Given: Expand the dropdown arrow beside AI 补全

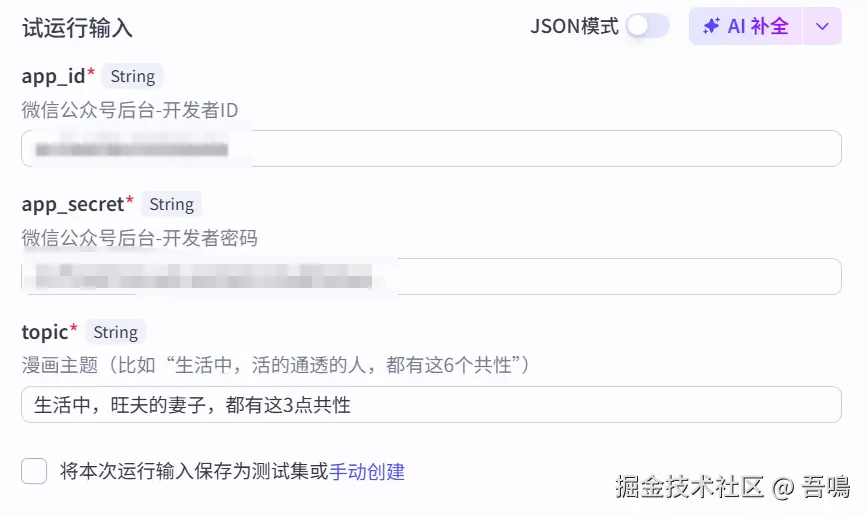Looking at the screenshot, I should [x=822, y=26].
